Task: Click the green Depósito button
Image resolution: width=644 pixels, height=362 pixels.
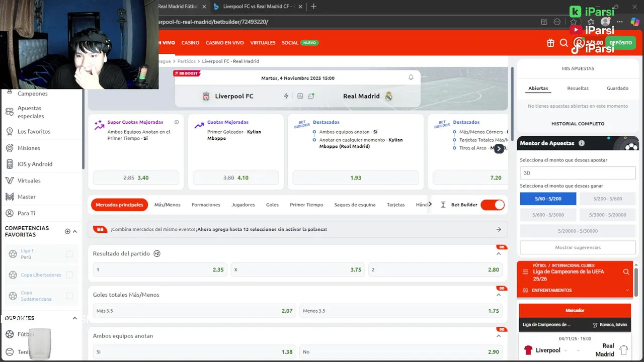Action: point(620,43)
